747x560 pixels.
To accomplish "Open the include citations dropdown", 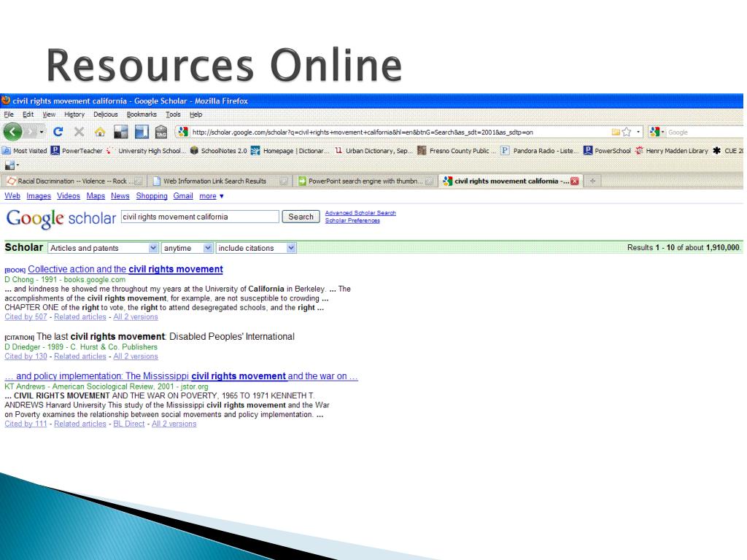I will point(256,248).
